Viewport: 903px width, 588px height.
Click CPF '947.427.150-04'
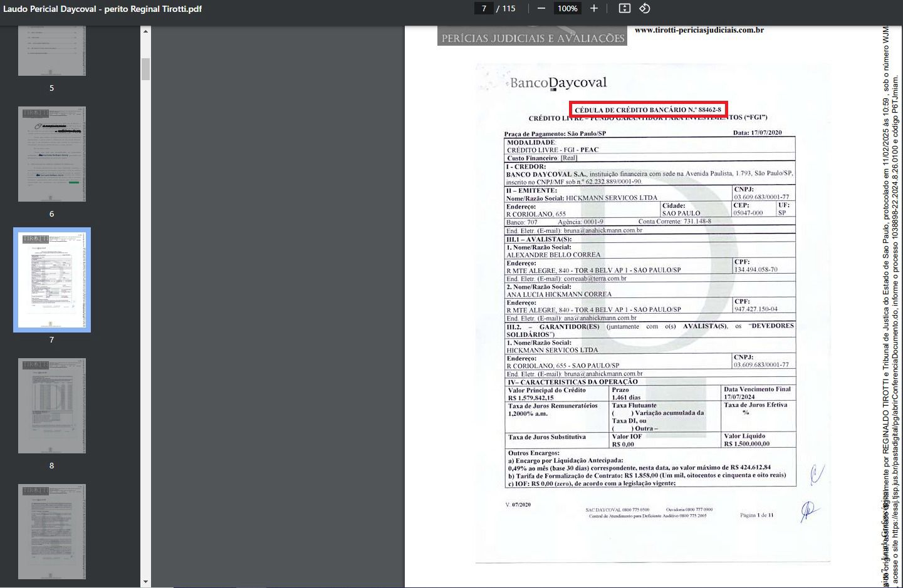pos(756,309)
